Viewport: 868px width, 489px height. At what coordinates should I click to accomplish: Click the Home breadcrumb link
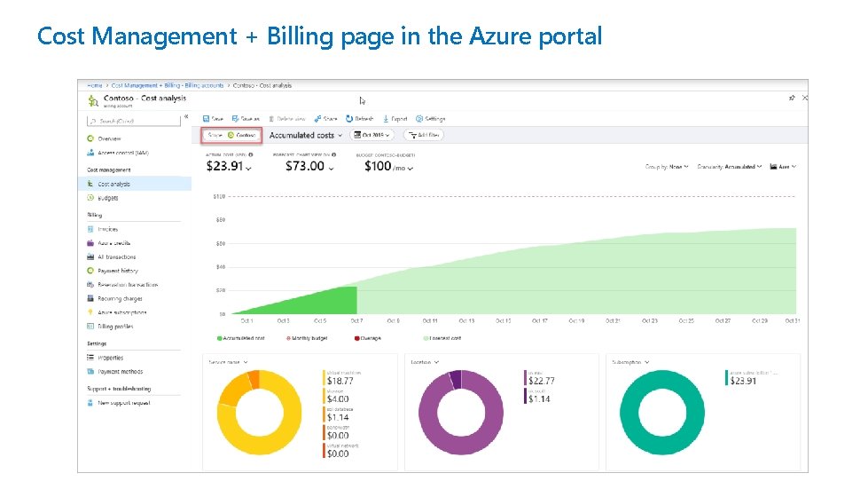[x=94, y=85]
